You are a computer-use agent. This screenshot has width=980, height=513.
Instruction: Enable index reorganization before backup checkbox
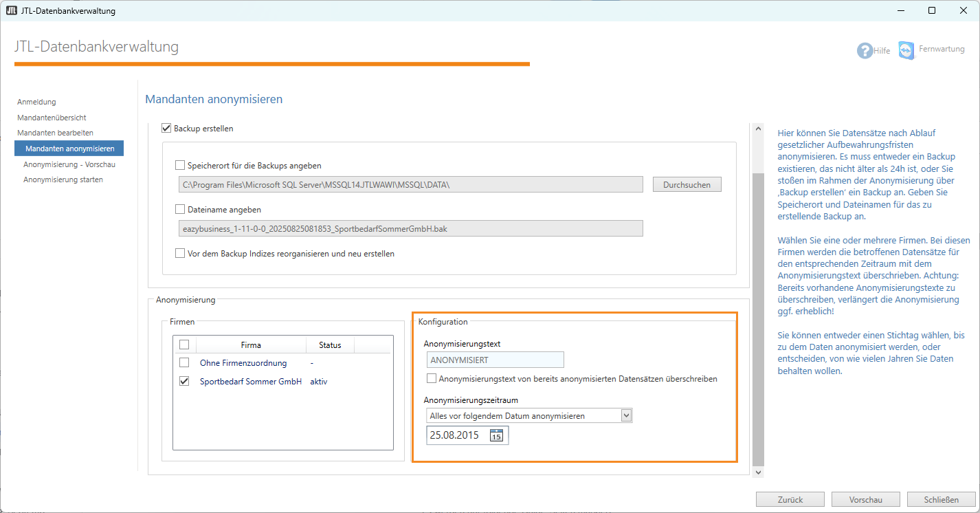pyautogui.click(x=180, y=254)
